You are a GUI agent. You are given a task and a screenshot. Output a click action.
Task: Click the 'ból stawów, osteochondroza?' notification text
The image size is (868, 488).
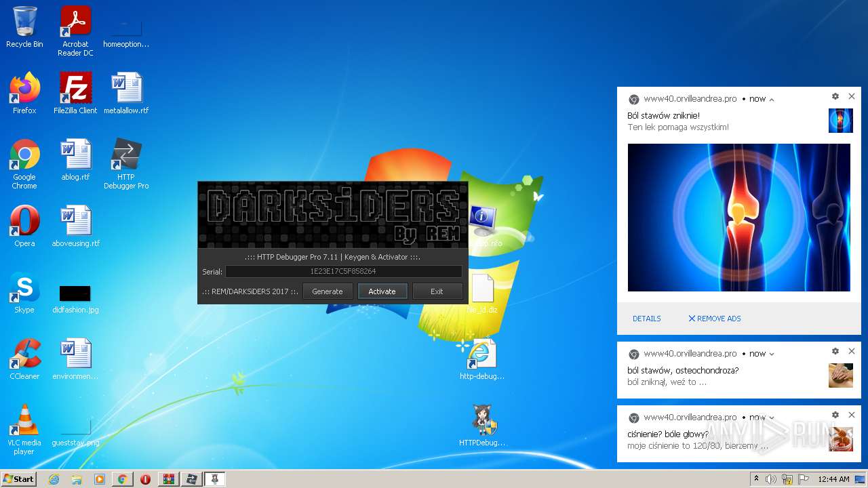pyautogui.click(x=683, y=371)
